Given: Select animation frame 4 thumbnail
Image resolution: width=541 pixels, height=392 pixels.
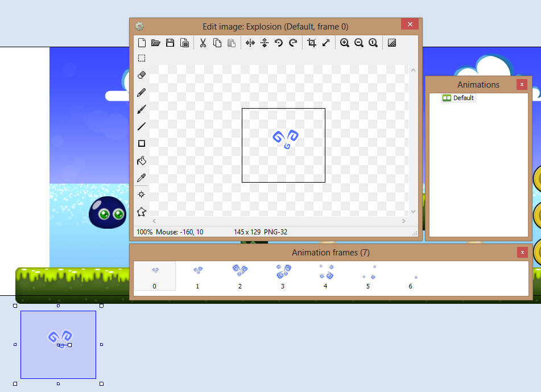Looking at the screenshot, I should (326, 276).
